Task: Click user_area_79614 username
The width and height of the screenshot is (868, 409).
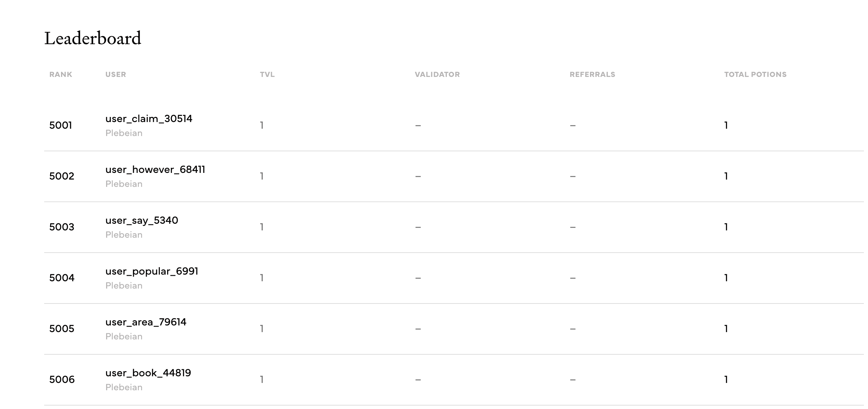Action: (x=146, y=323)
